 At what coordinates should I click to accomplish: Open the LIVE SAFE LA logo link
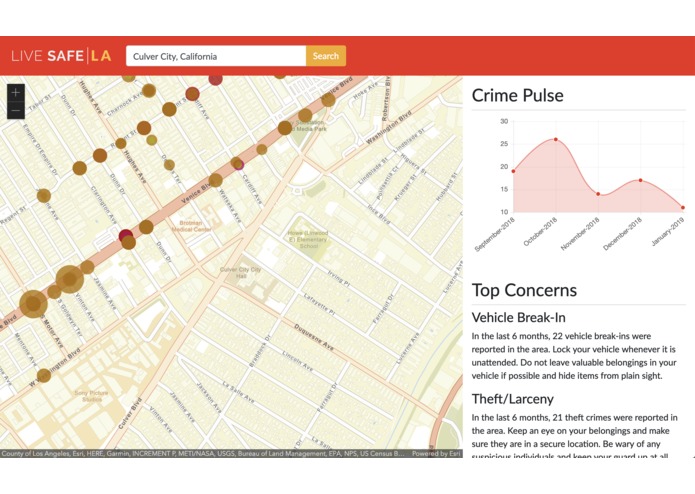point(61,56)
